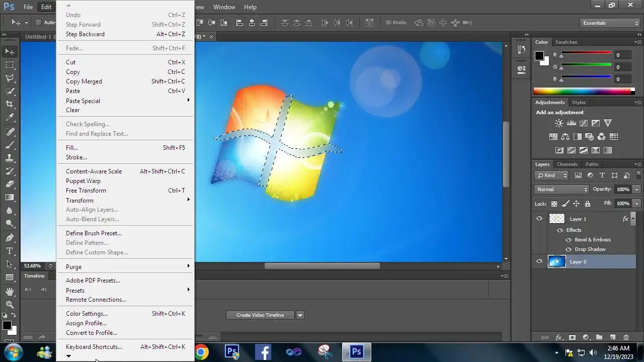Open the layer filter Kind dropdown
The width and height of the screenshot is (644, 362).
551,175
